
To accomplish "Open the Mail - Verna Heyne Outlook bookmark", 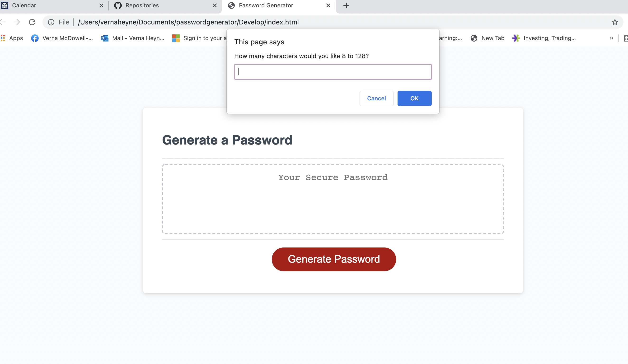I will click(132, 38).
